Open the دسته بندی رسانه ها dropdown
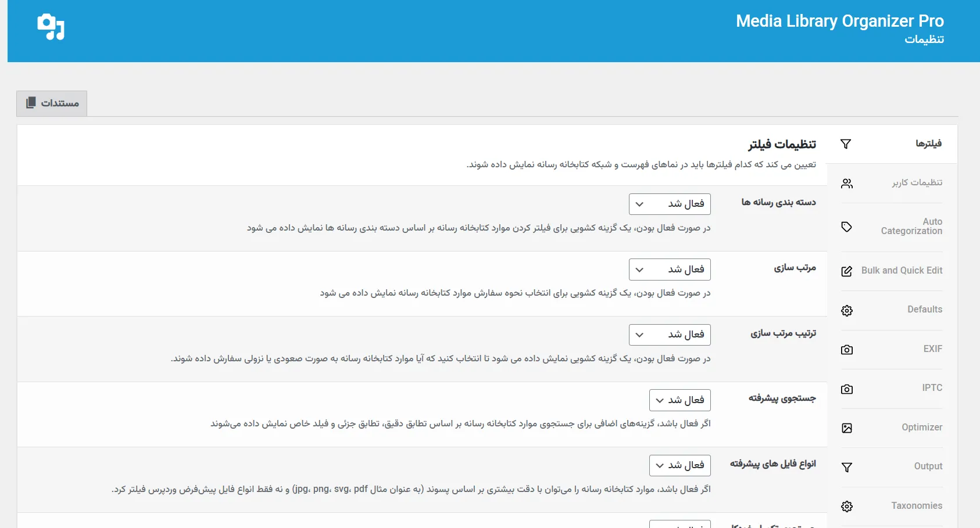 670,204
